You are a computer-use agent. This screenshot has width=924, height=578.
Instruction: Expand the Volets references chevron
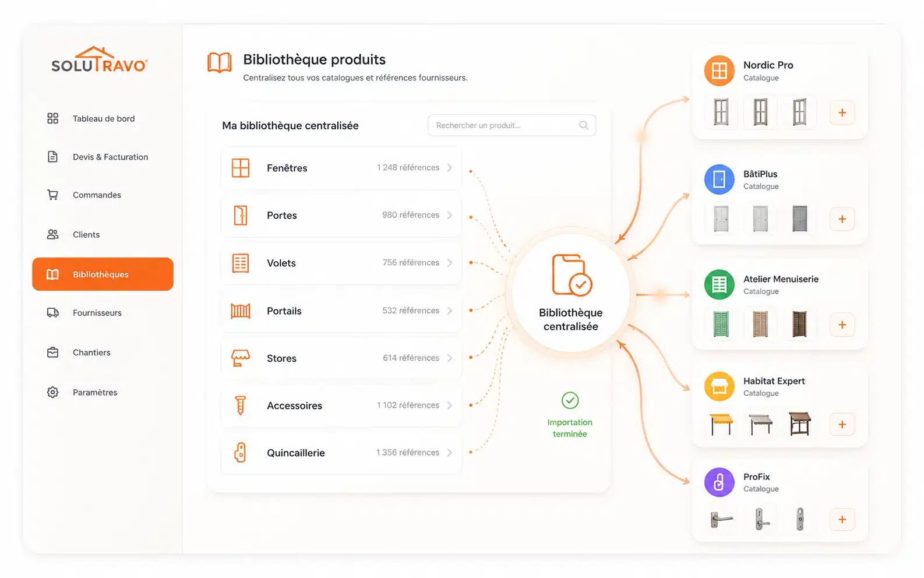pos(449,263)
